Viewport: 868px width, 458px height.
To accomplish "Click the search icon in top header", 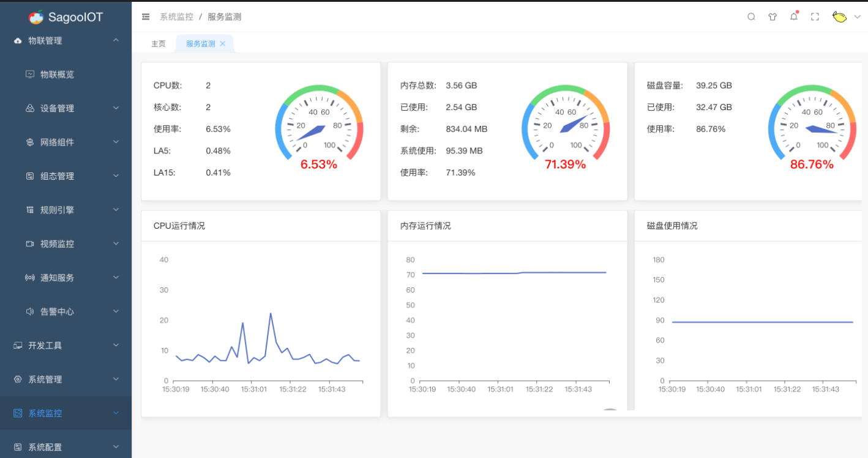I will (x=751, y=17).
